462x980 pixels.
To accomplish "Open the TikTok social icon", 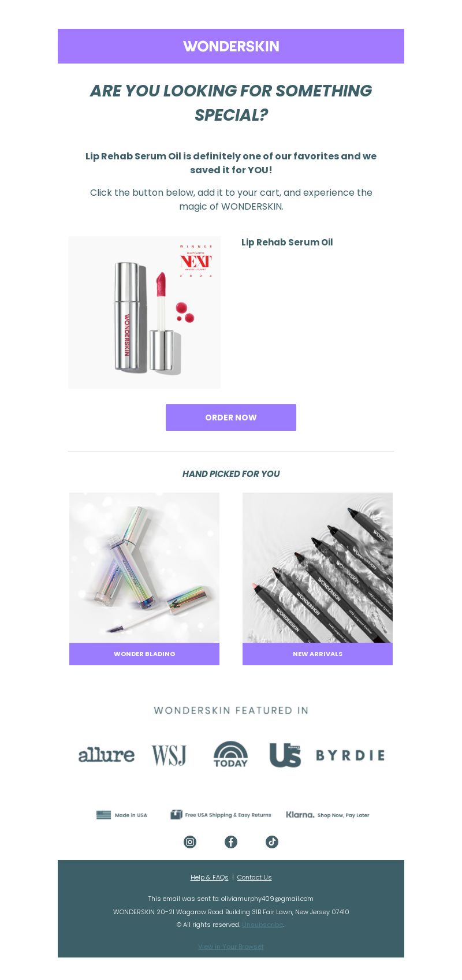I will click(x=272, y=842).
